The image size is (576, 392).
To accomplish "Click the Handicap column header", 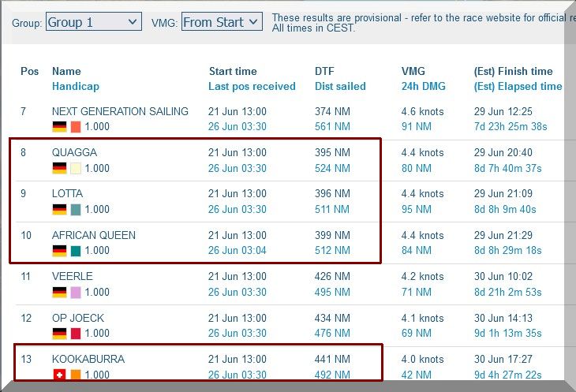I will (x=75, y=86).
